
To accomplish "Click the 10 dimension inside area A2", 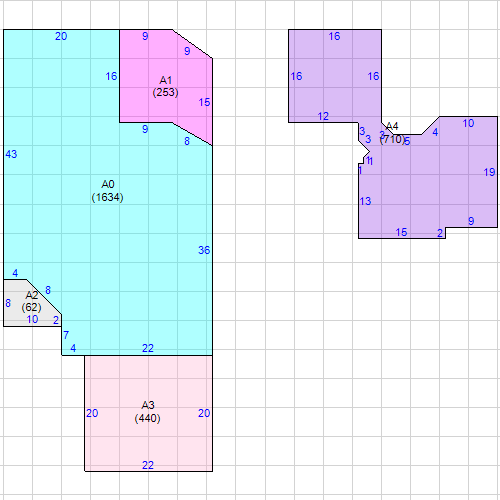I will pos(32,319).
